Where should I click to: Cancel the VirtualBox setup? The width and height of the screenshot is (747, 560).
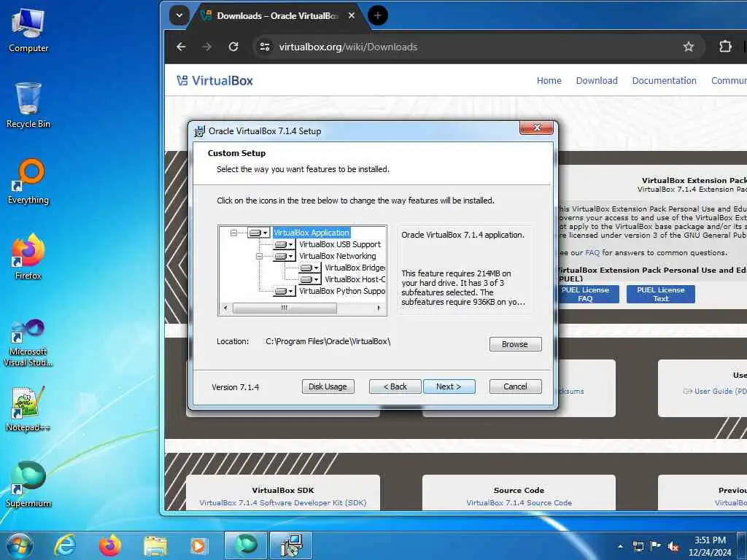tap(515, 386)
